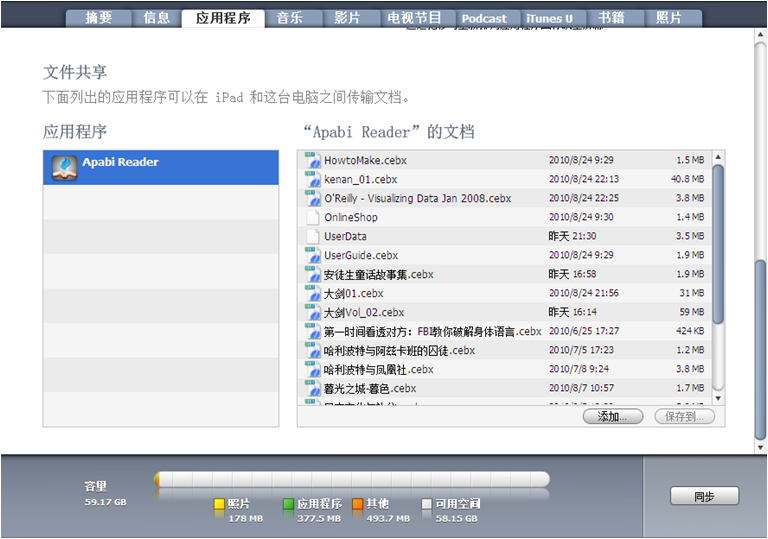Click the O'Reilly Visualizing Data file icon
The height and width of the screenshot is (539, 768).
click(312, 198)
